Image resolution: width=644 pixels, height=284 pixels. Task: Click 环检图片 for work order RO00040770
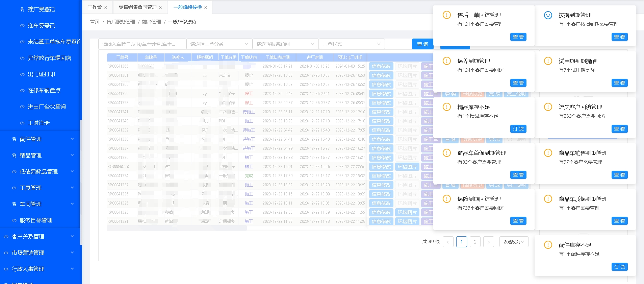407,167
